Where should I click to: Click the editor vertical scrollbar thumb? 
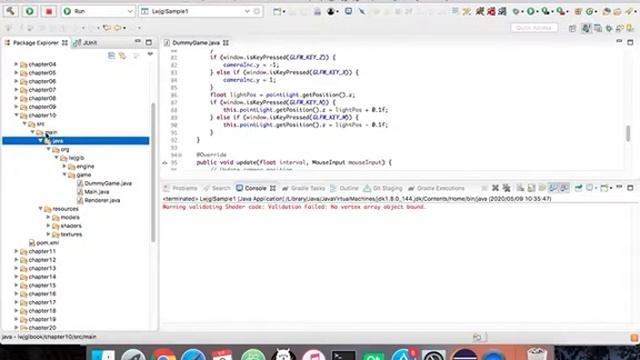628,133
